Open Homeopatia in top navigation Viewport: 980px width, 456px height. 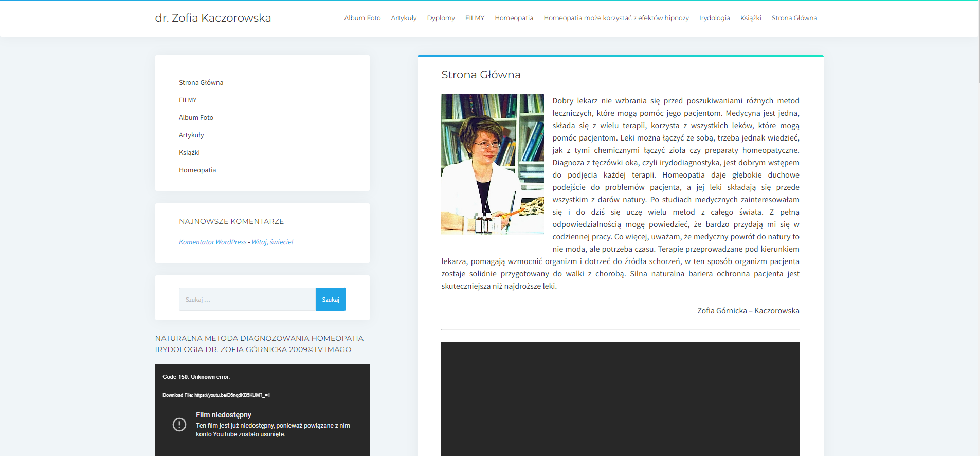(514, 18)
